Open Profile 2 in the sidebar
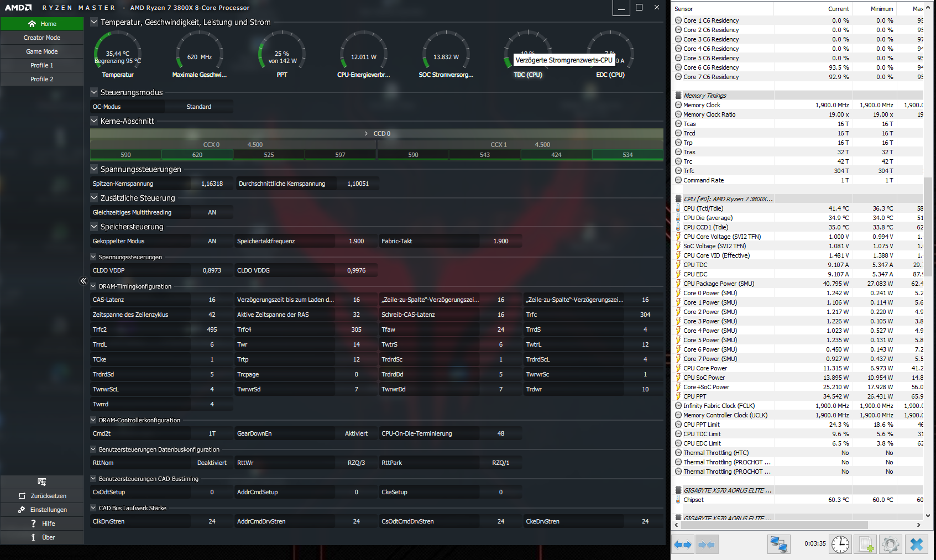The image size is (936, 560). [x=42, y=79]
